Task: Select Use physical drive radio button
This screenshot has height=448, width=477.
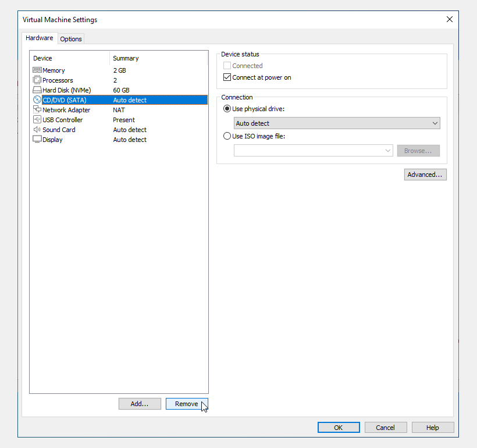Action: point(227,109)
